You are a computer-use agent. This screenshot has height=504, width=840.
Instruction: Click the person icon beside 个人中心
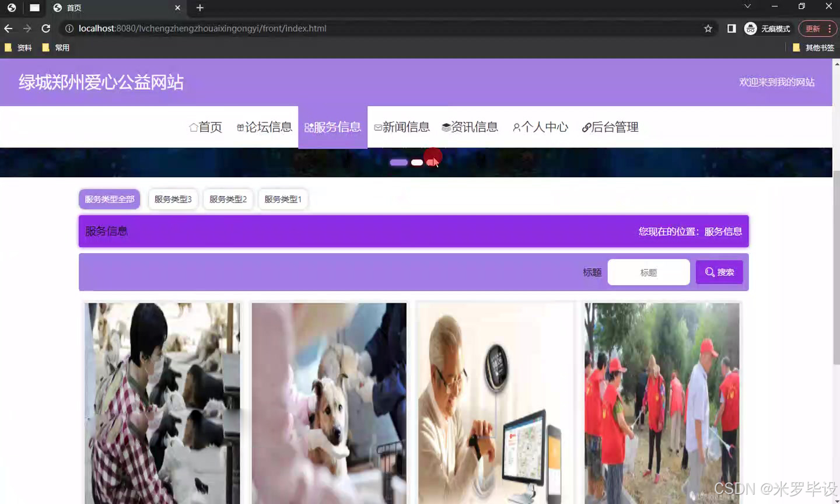point(516,127)
